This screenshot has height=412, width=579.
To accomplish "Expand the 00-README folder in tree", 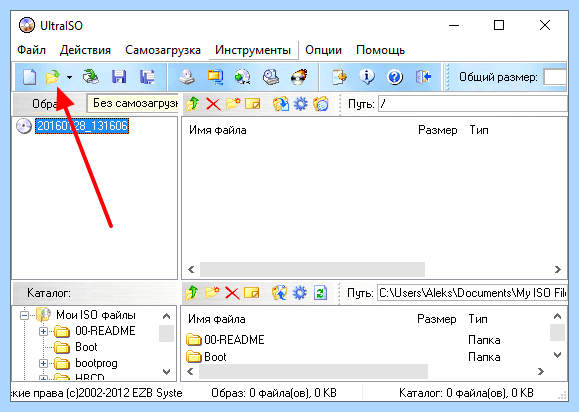I will pos(43,332).
